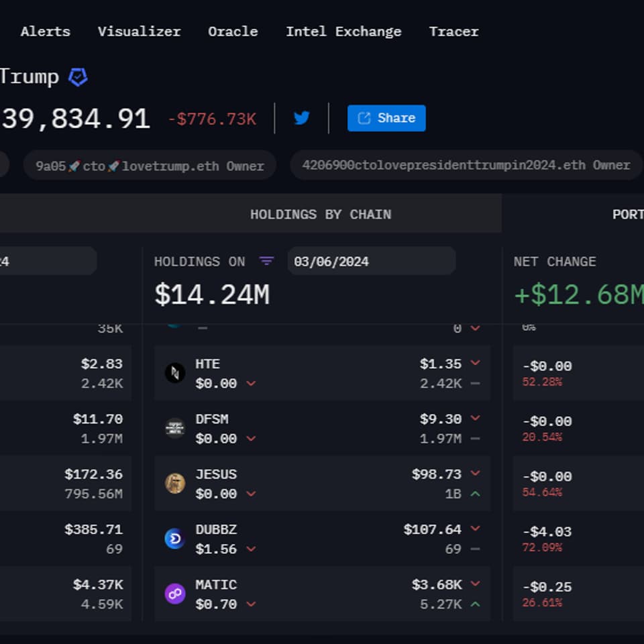
Task: Select the JESUS token avatar
Action: 175,483
